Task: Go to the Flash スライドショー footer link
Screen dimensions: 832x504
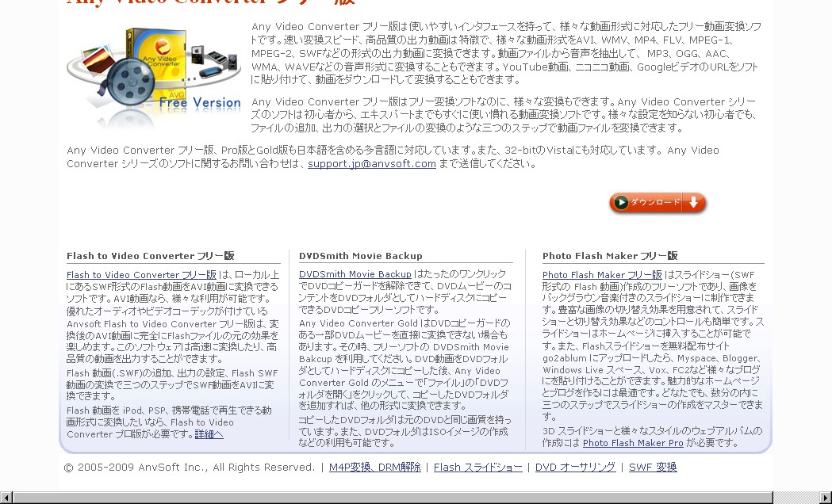Action: tap(477, 467)
